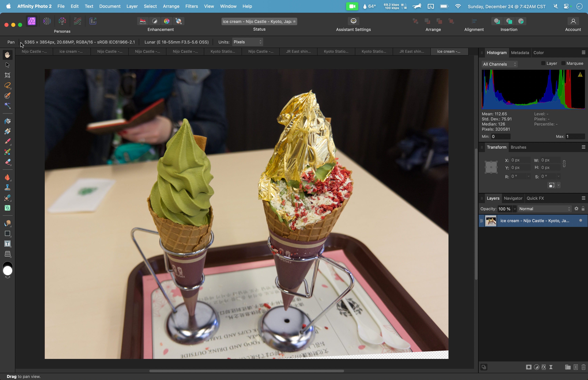This screenshot has height=380, width=588.
Task: Switch to the Quick FX tab
Action: coord(535,198)
